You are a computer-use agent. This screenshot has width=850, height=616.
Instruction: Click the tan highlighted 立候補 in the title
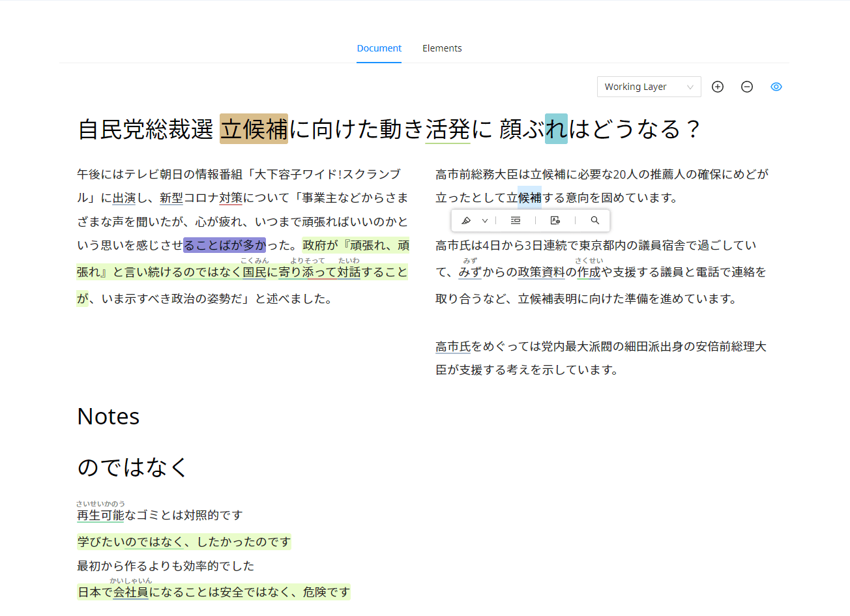click(254, 129)
